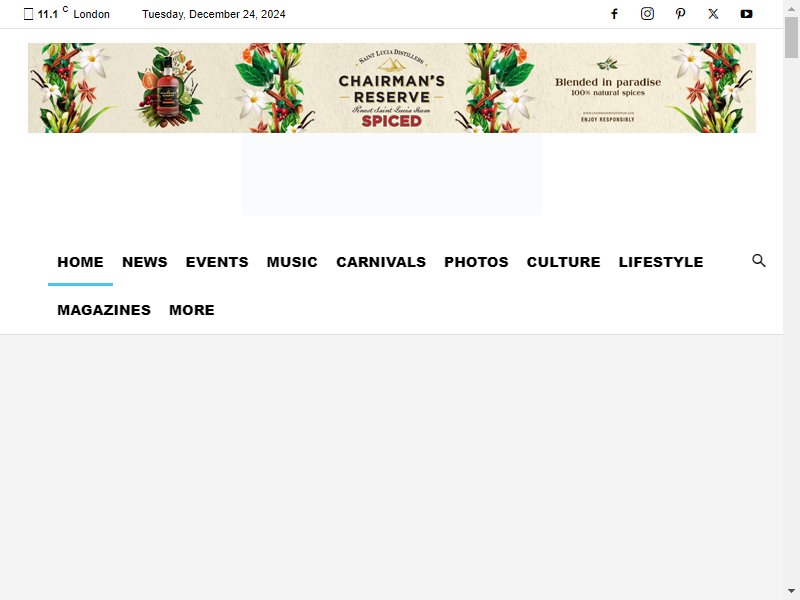This screenshot has width=800, height=600.
Task: Open the YouTube channel icon
Action: point(746,14)
